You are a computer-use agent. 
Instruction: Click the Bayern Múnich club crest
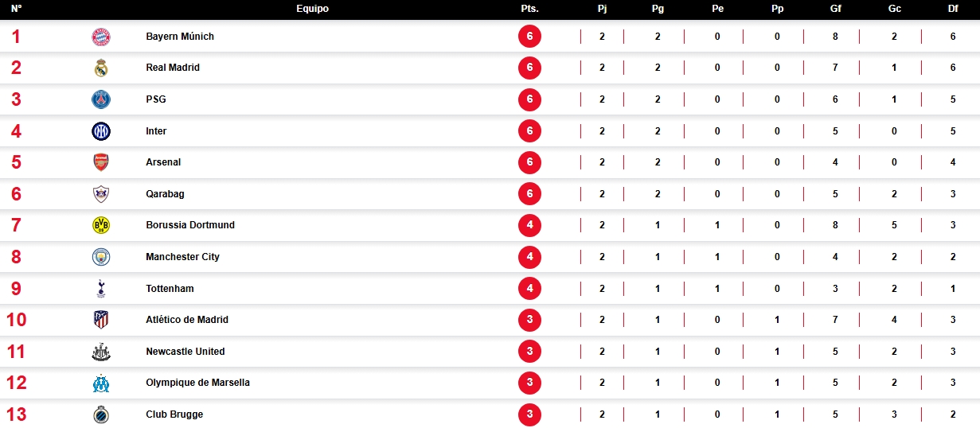coord(101,37)
